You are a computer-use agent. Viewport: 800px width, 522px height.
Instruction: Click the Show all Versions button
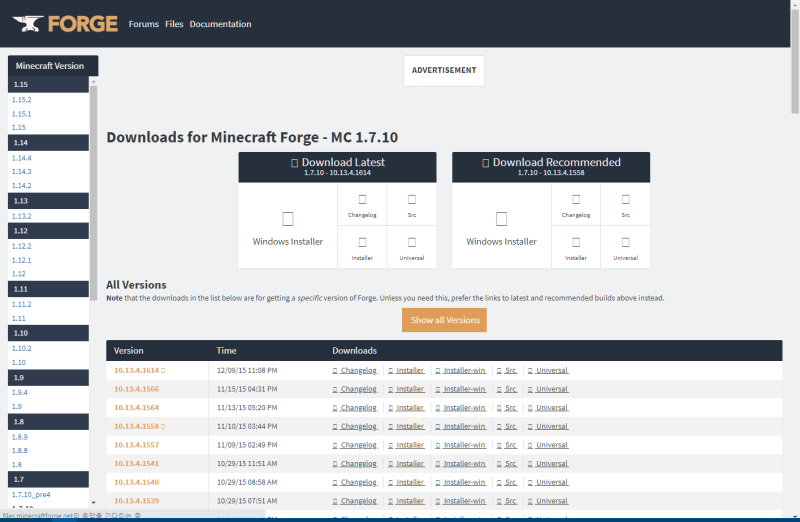[x=444, y=320]
